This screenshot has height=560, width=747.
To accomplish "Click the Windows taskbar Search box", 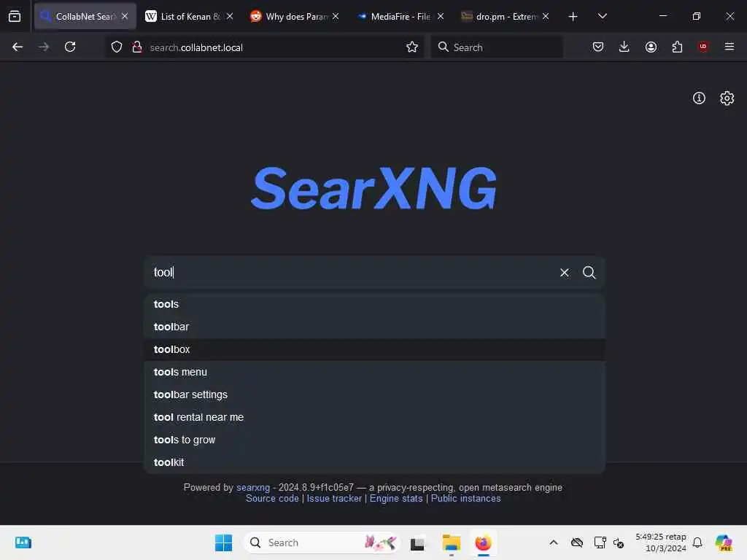I will tap(322, 542).
